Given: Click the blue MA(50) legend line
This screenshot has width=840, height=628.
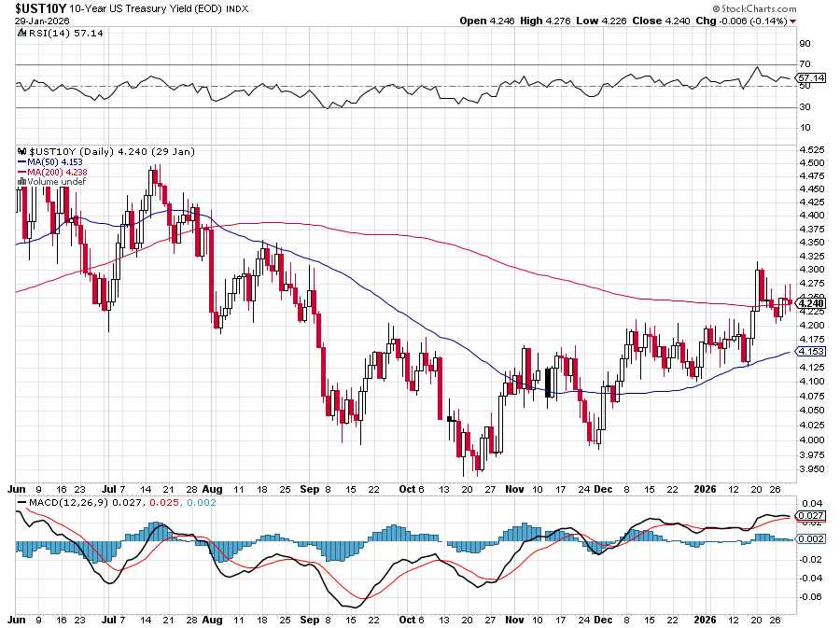Looking at the screenshot, I should pos(22,161).
